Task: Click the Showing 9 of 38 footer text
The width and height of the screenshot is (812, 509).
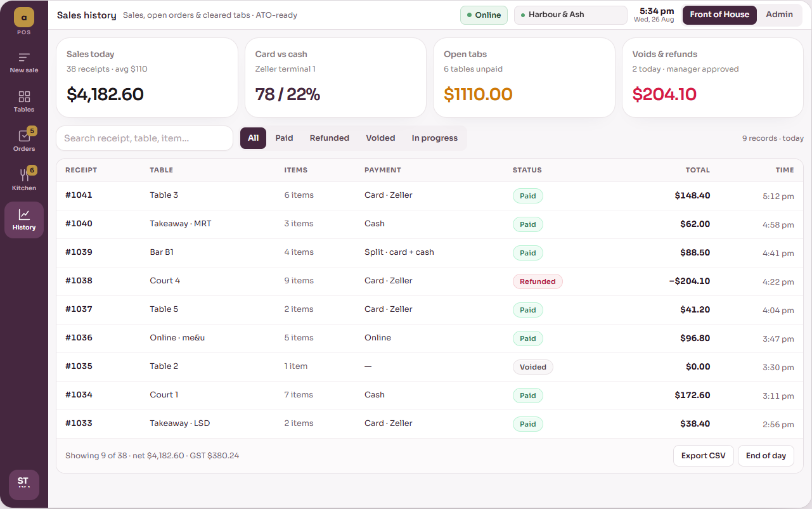Action: coord(152,456)
